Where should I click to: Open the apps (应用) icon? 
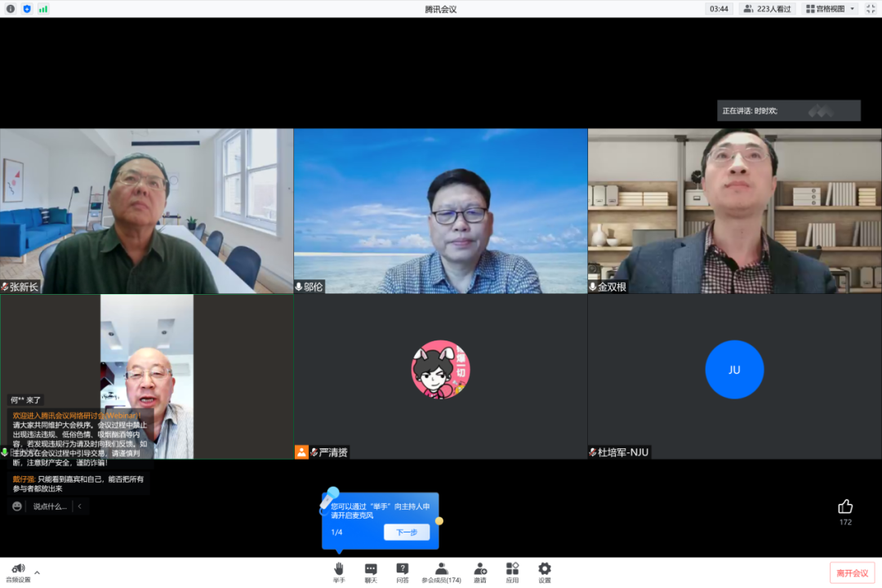click(x=512, y=568)
